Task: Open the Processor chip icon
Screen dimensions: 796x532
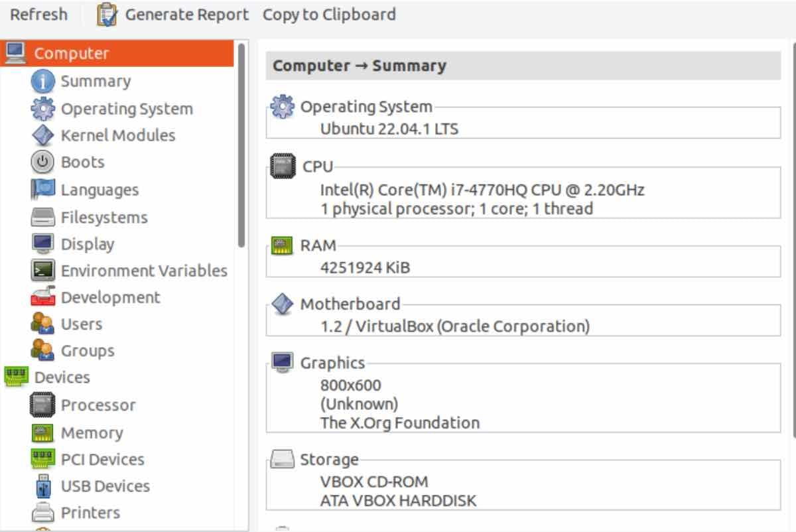Action: pos(42,405)
